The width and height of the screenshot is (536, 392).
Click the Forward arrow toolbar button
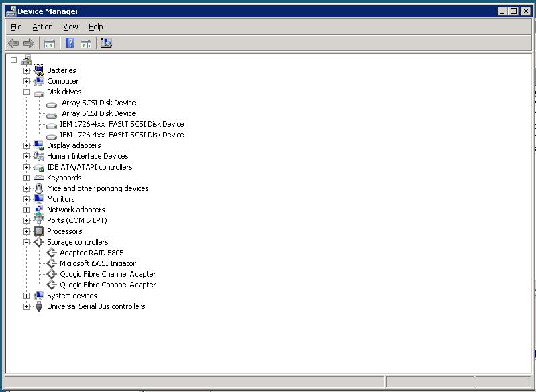(x=28, y=44)
